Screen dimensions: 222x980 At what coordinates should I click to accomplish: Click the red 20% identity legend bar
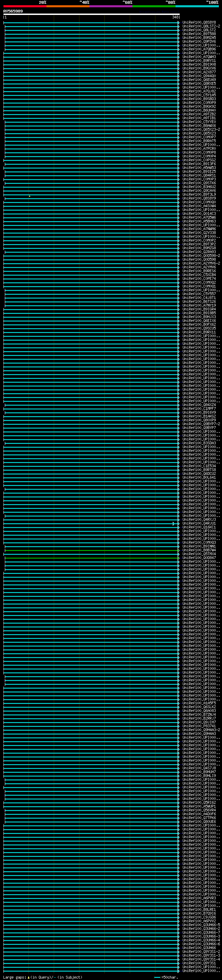pyautogui.click(x=25, y=6)
